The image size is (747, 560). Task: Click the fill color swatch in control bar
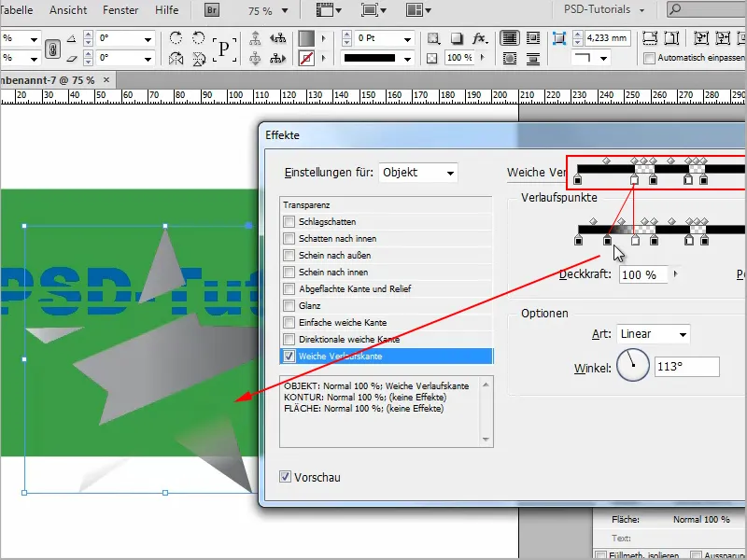[306, 38]
